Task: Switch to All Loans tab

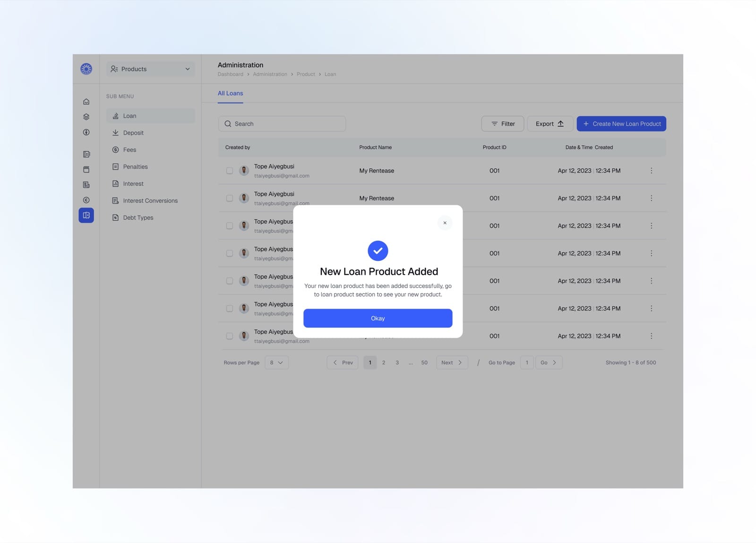Action: click(x=230, y=94)
